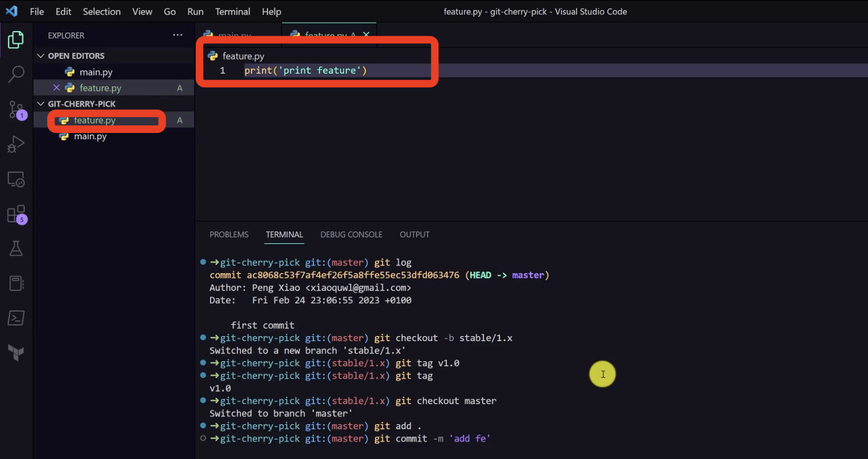The width and height of the screenshot is (868, 459).
Task: Click the "Date: Fri Feb 24" line in terminal
Action: click(310, 300)
